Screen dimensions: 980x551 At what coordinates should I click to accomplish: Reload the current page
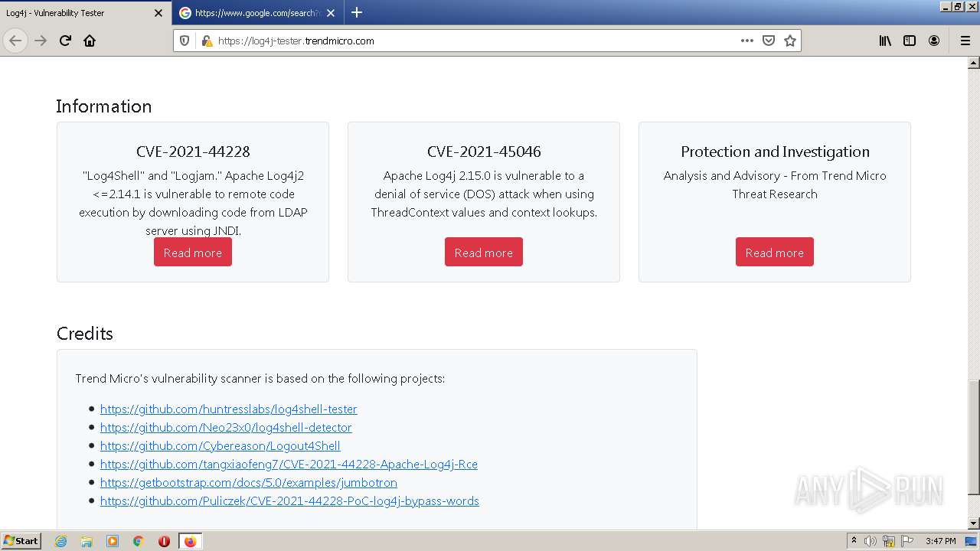[65, 41]
